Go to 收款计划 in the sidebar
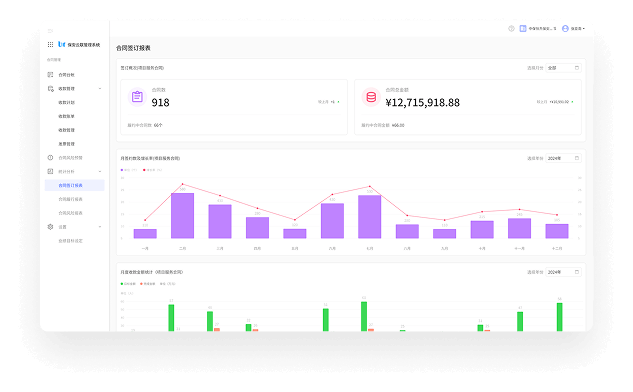 67,103
